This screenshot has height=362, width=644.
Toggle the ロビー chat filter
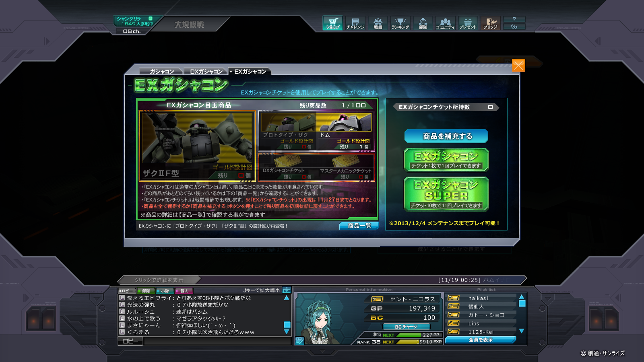pyautogui.click(x=127, y=291)
